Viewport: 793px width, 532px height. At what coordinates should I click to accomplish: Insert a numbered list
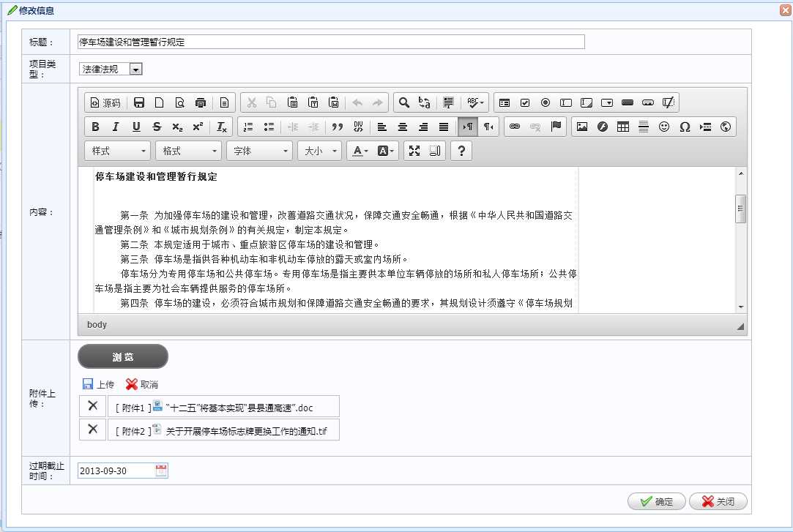[248, 127]
